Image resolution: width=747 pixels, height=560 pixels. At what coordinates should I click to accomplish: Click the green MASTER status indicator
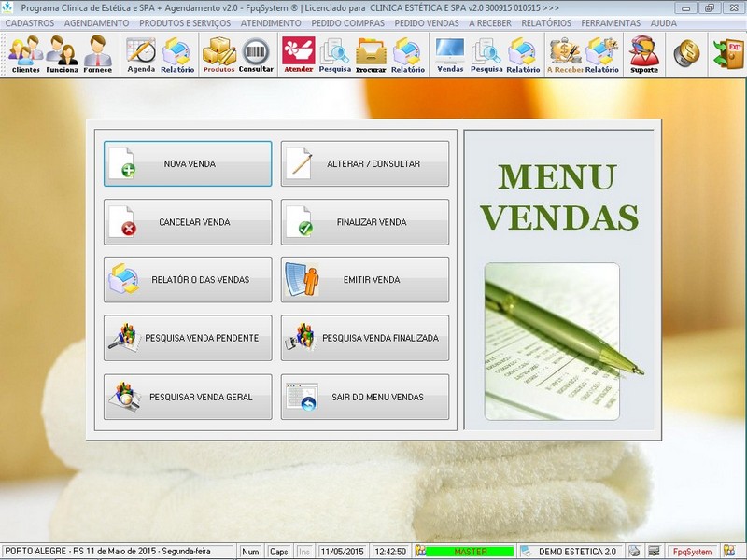(x=470, y=552)
